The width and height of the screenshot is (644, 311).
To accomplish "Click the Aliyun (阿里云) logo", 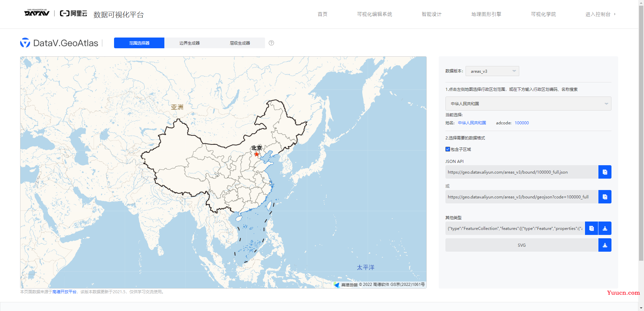I will (73, 13).
